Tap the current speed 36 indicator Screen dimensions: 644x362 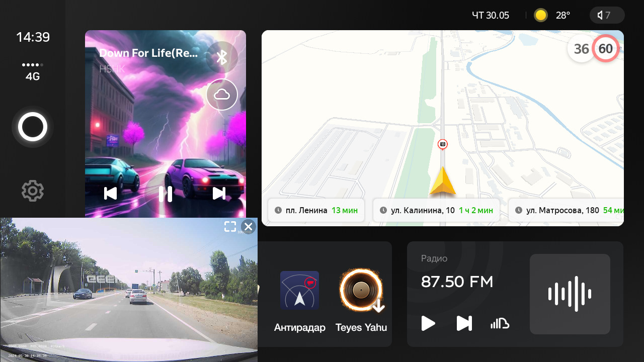point(581,49)
